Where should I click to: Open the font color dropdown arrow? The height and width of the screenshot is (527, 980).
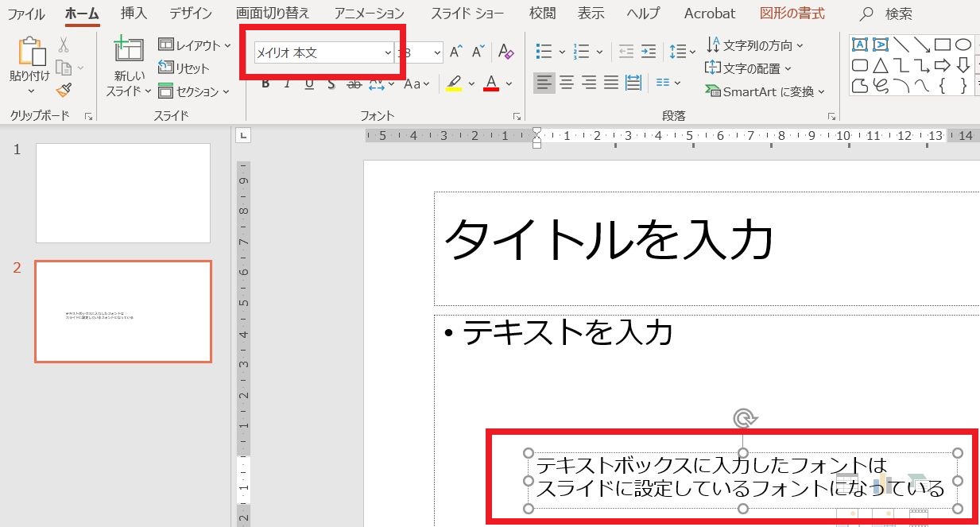(x=507, y=83)
